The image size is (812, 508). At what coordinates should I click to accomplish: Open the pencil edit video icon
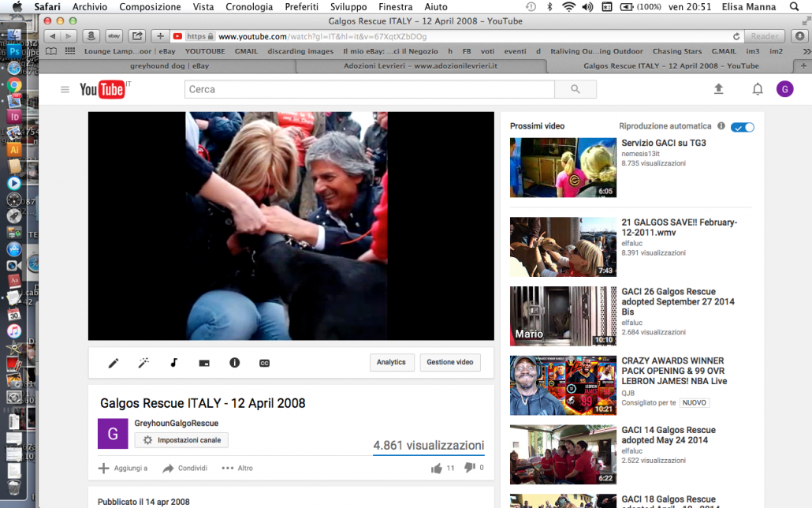point(114,363)
